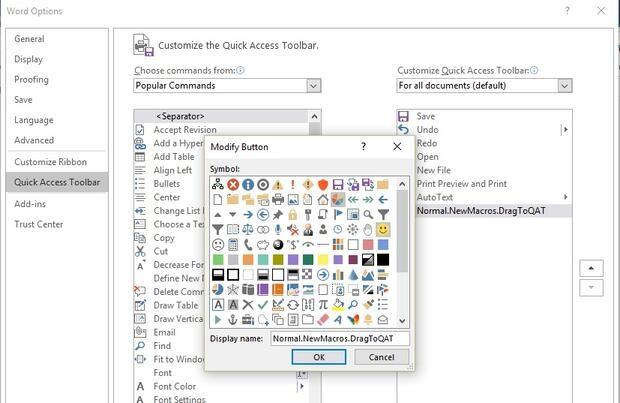Viewport: 620px width, 403px height.
Task: Select the black eight ball symbol
Action: click(278, 244)
